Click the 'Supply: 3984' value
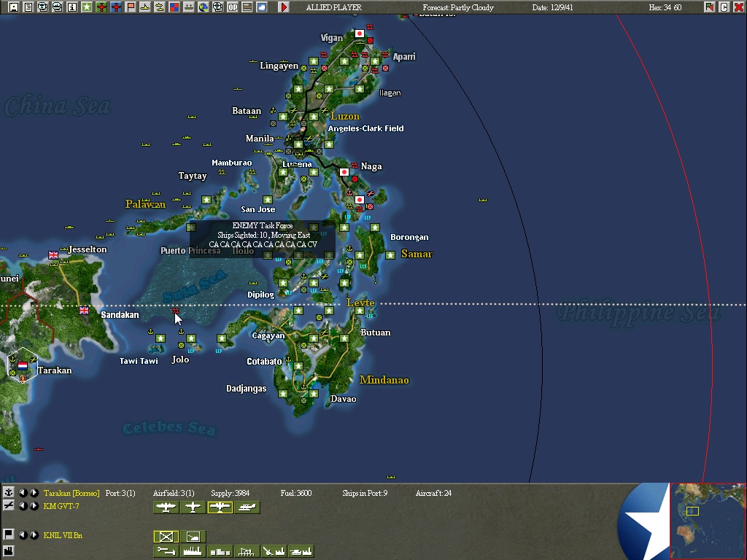747x560 pixels. coord(230,493)
